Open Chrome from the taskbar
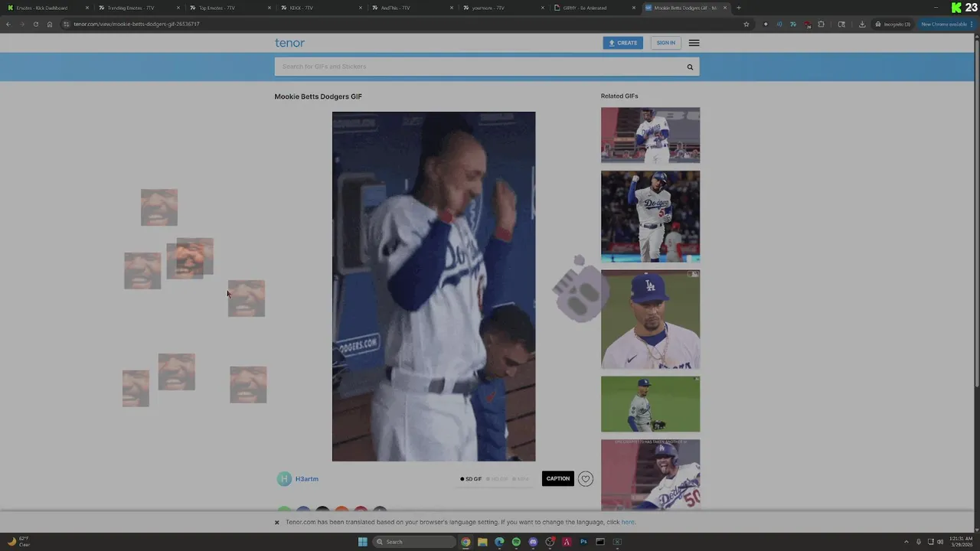 point(465,542)
